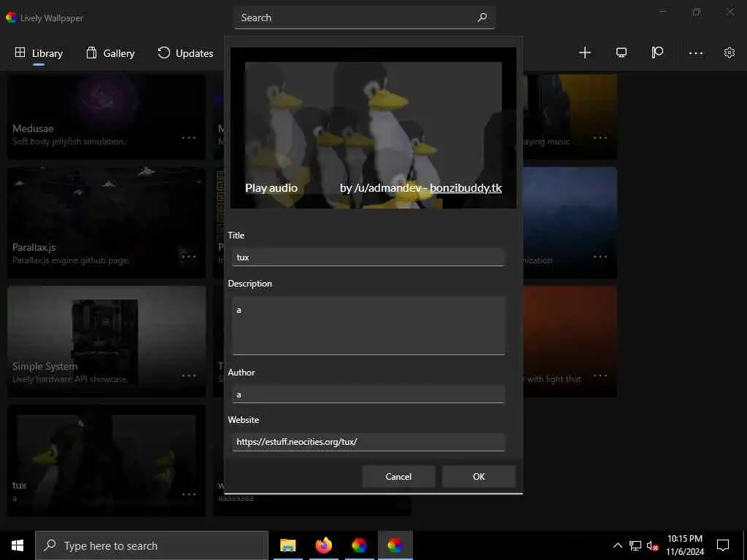Select the tux wallpaper card
Viewport: 747px width, 560px height.
pos(107,461)
